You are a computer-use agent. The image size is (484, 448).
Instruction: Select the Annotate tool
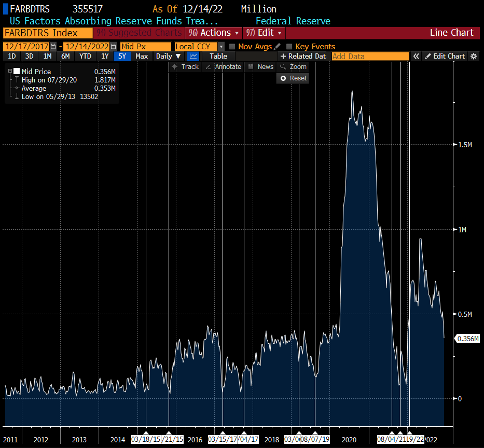click(x=224, y=66)
